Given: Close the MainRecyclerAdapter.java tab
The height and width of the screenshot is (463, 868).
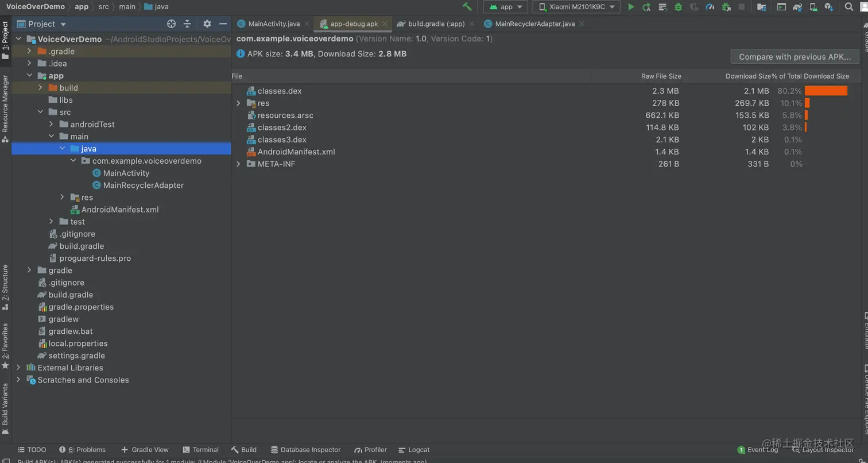Looking at the screenshot, I should coord(581,24).
